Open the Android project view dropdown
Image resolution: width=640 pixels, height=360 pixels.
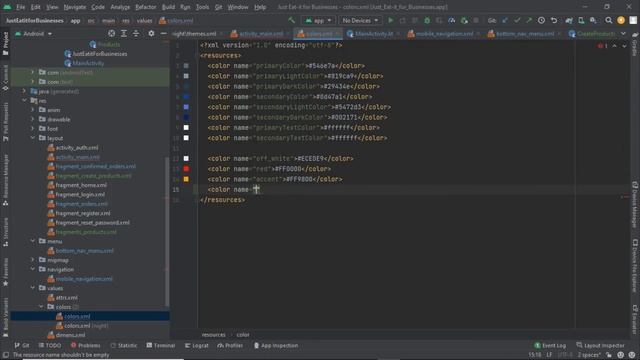[x=33, y=33]
